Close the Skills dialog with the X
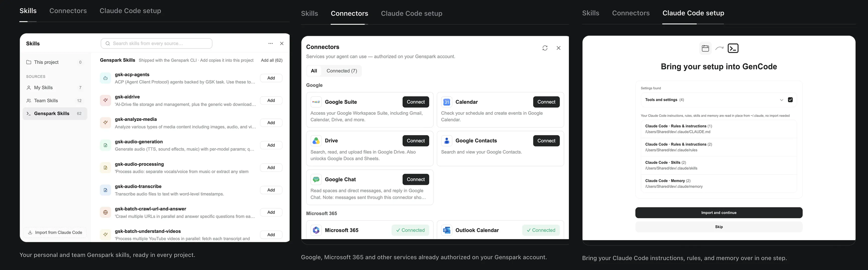868x270 pixels. click(x=282, y=43)
